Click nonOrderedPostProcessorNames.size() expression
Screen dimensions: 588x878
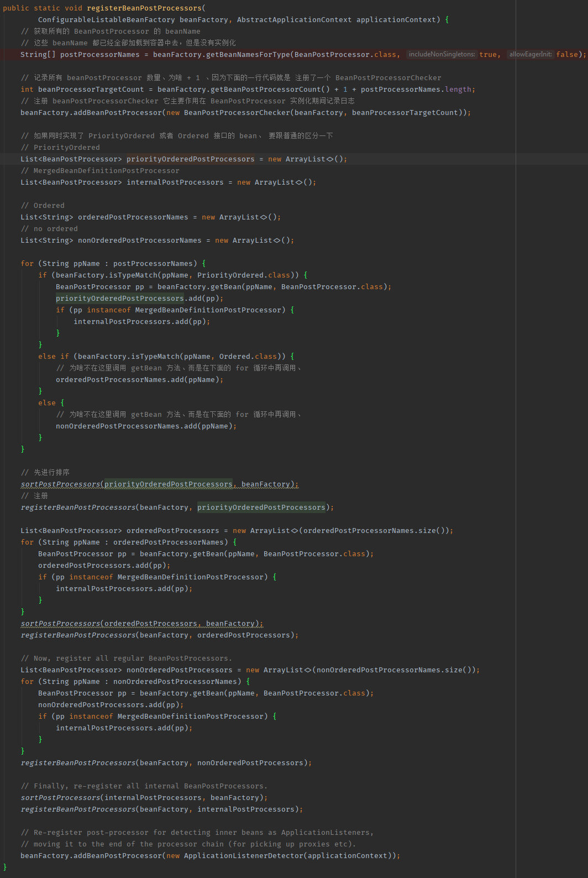click(x=394, y=670)
